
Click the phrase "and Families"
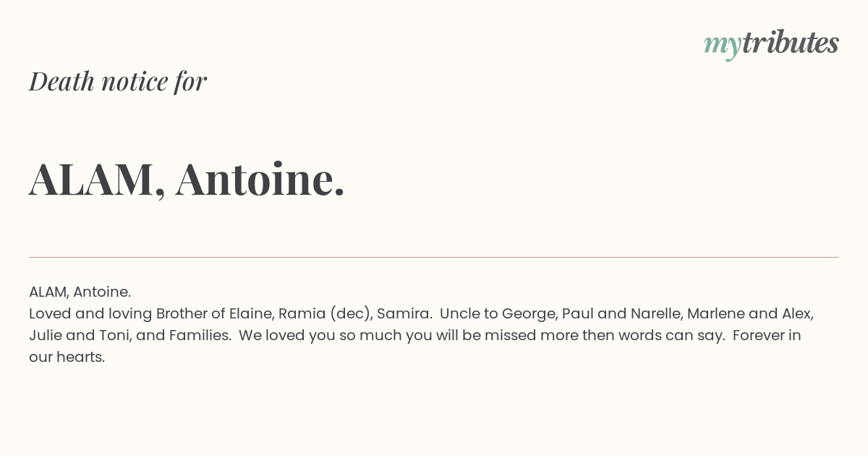(182, 335)
